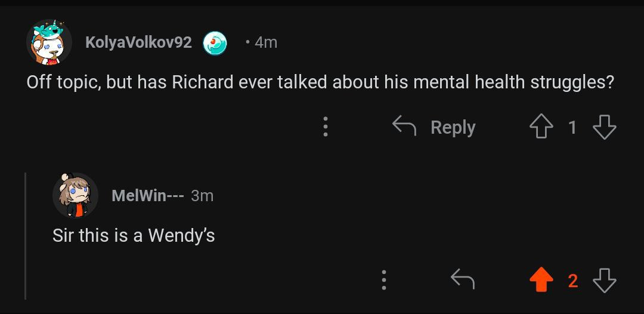This screenshot has height=314, width=644.
Task: Click the 3m timestamp on MelWin's reply
Action: [202, 195]
